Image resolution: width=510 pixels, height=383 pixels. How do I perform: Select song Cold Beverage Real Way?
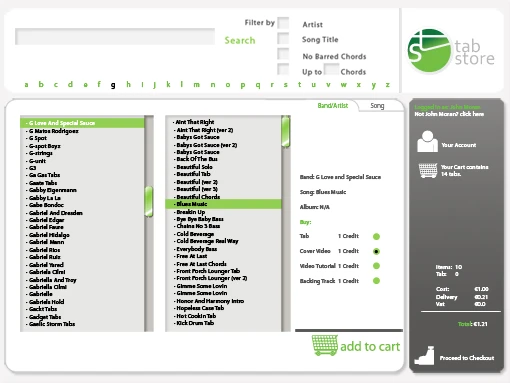(x=207, y=241)
